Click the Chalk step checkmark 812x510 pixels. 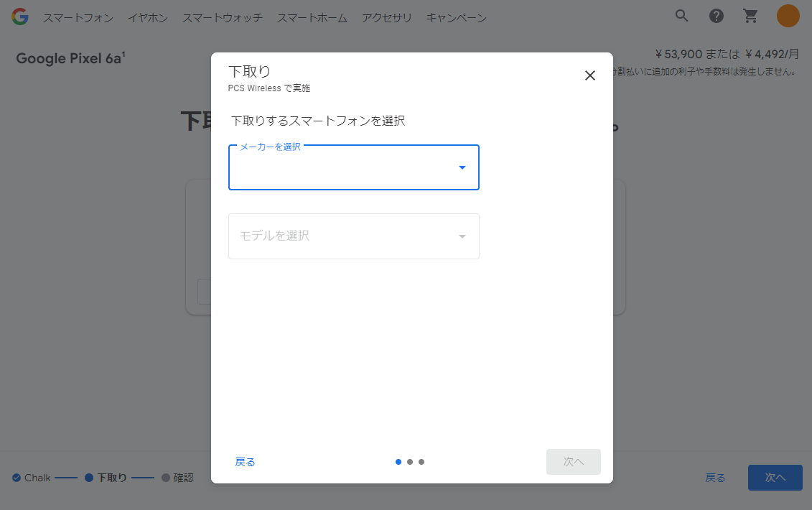point(17,478)
